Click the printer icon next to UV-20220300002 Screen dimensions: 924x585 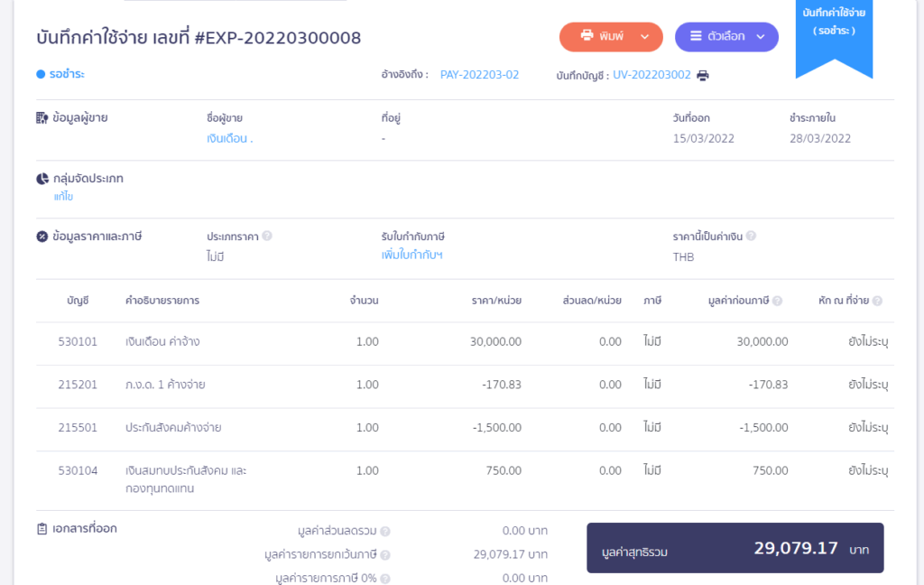coord(701,76)
